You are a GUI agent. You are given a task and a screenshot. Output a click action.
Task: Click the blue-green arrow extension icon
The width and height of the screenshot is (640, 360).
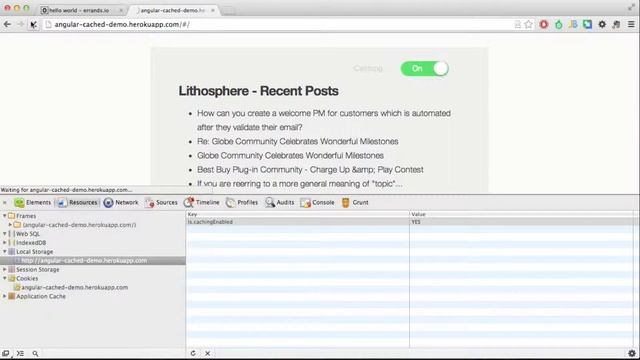587,24
